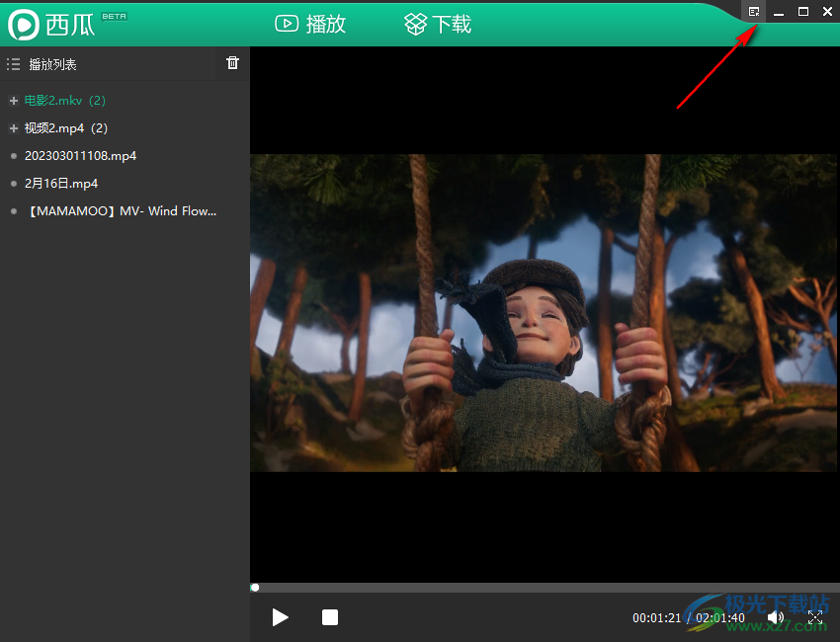Select 电影2.mkv (2) in playlist
This screenshot has width=840, height=642.
(65, 100)
